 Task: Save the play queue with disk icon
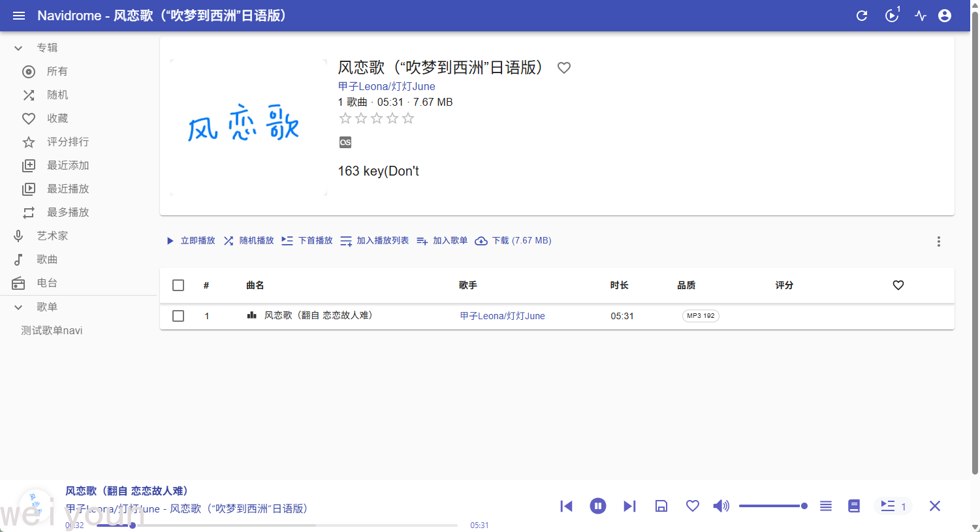click(x=661, y=506)
